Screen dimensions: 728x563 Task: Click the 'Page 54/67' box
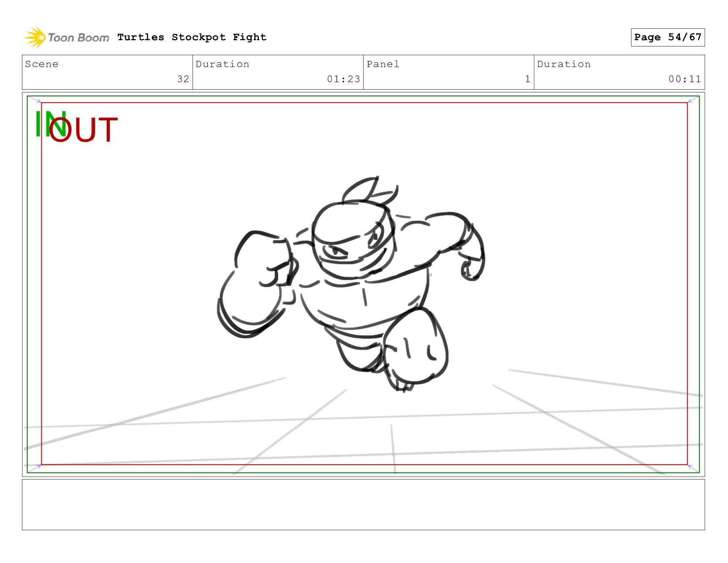pyautogui.click(x=668, y=37)
